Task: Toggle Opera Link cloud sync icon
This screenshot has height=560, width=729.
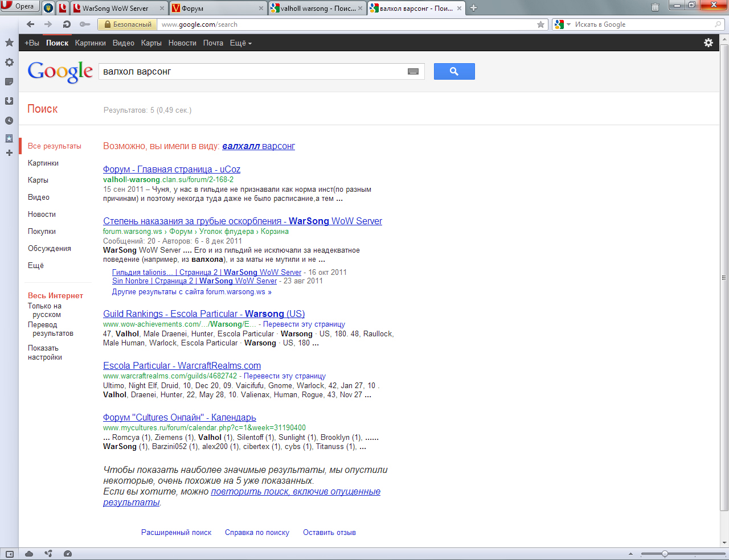Action: 29,554
